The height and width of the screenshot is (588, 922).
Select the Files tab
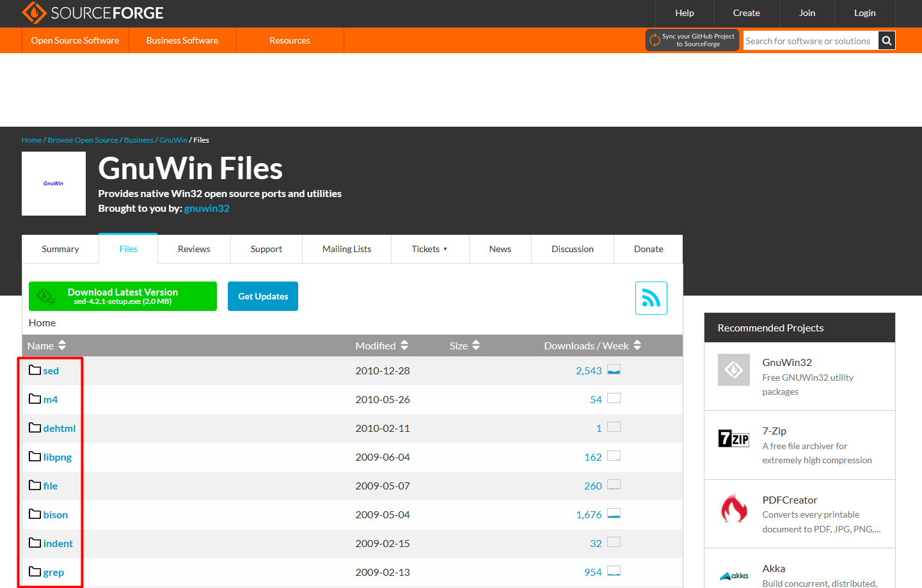pos(128,249)
